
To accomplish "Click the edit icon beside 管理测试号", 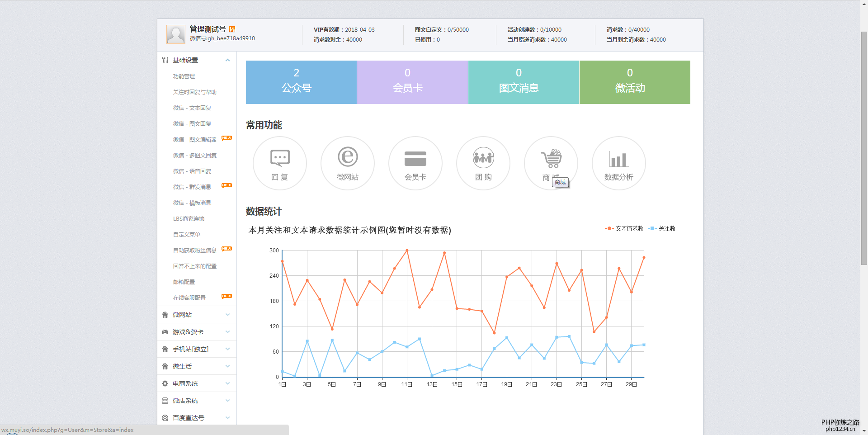I will pos(232,29).
